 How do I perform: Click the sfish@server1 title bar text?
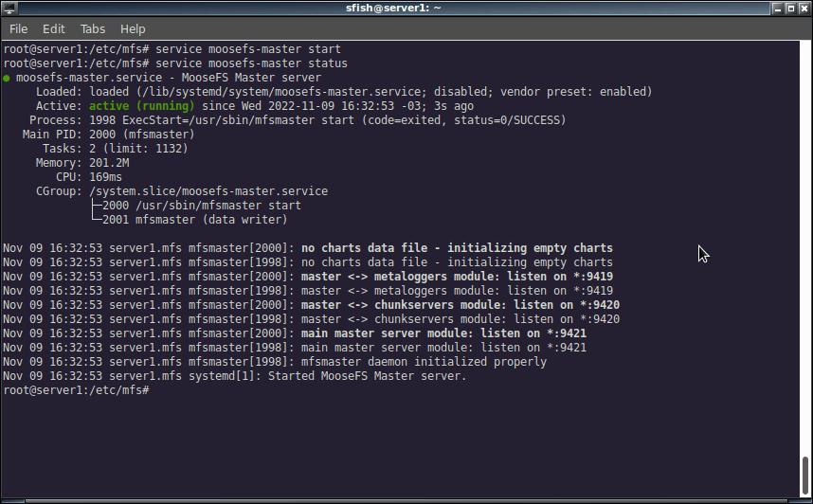393,8
